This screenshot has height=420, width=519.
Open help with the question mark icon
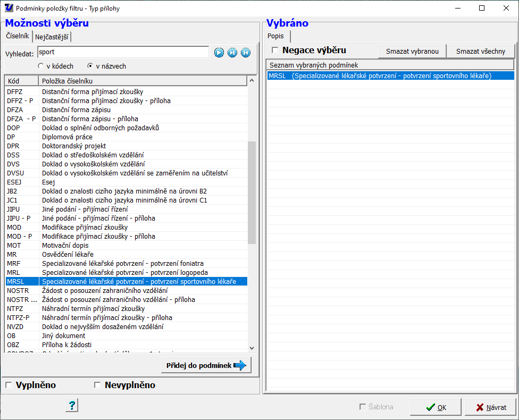[x=72, y=406]
